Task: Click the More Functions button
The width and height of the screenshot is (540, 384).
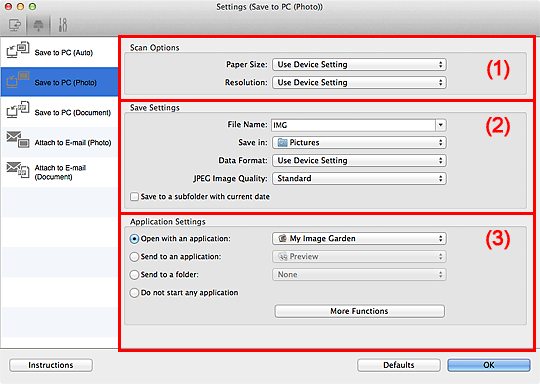Action: 360,311
